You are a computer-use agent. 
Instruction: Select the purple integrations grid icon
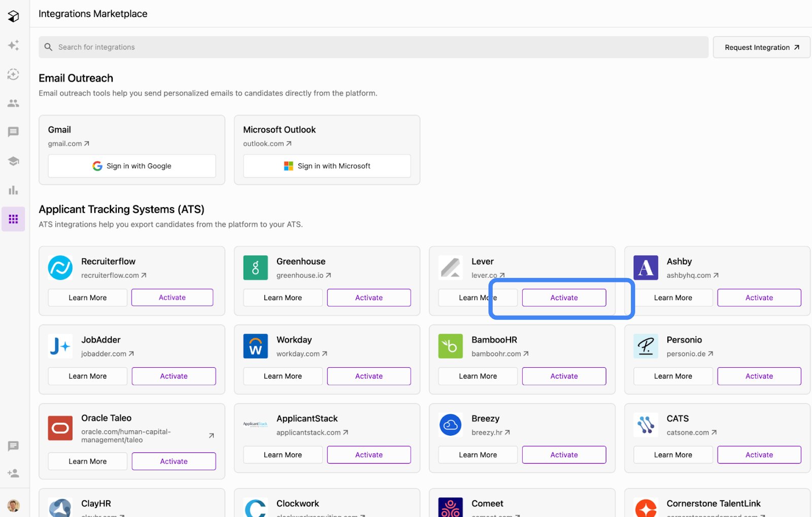pyautogui.click(x=13, y=219)
